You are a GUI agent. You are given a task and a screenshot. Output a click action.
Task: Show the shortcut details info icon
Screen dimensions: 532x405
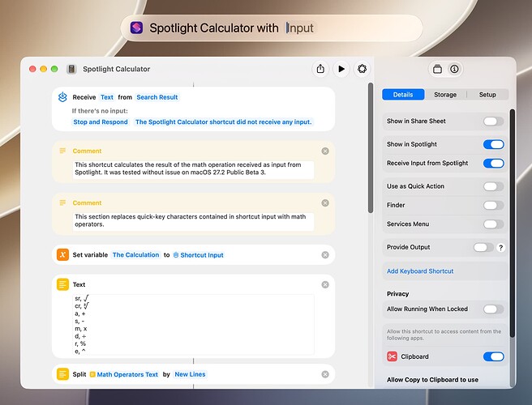click(x=454, y=69)
